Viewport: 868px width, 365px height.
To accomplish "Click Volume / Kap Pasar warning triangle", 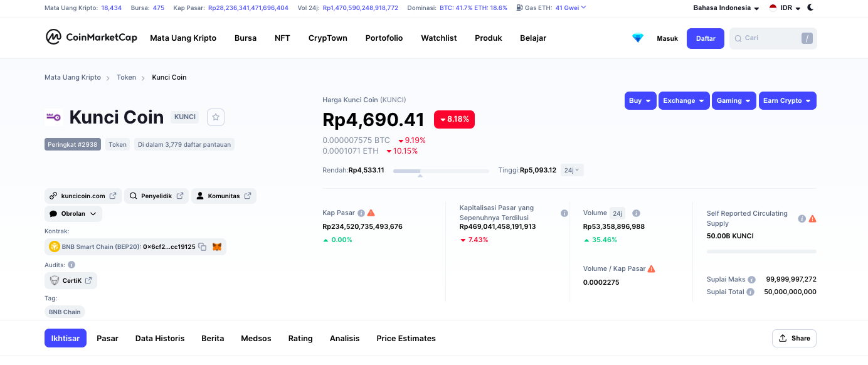I will pos(651,268).
